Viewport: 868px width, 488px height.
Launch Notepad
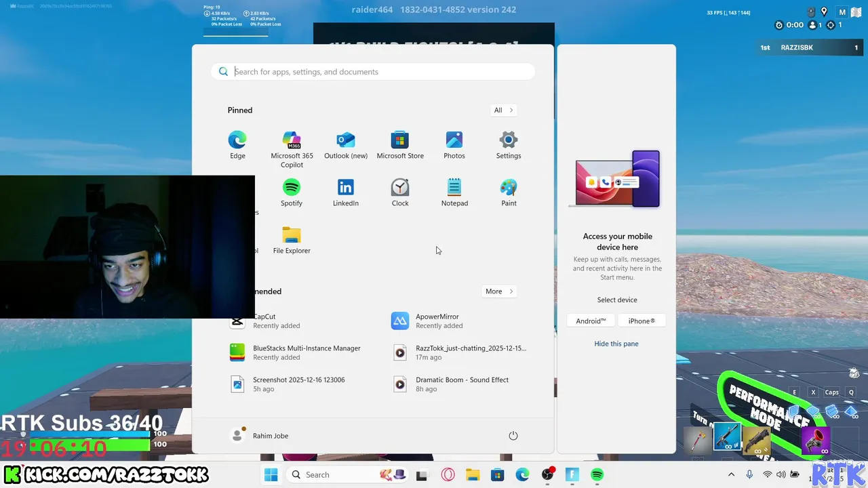[x=454, y=192]
